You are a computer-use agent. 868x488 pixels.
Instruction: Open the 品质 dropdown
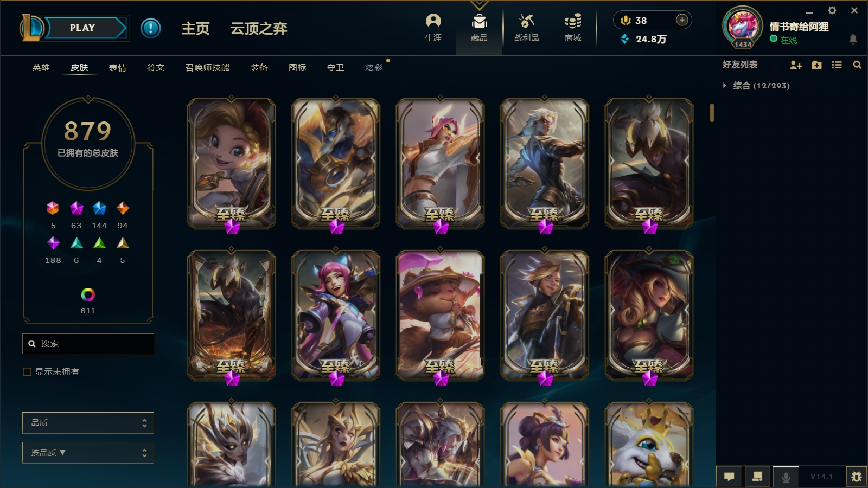coord(88,423)
